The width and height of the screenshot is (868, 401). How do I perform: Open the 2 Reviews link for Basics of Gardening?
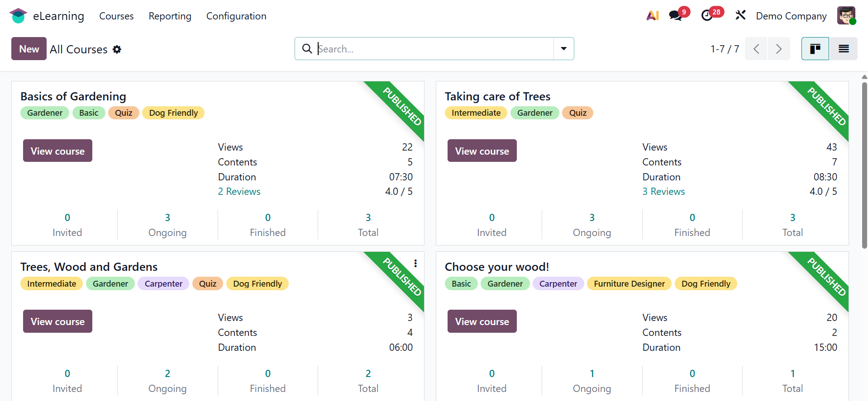[239, 192]
